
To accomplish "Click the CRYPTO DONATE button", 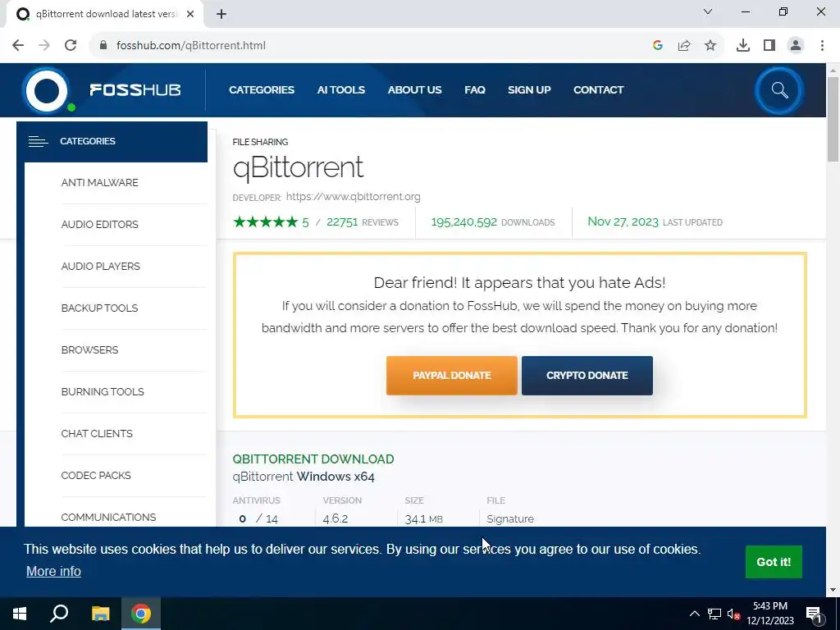I will pos(587,376).
